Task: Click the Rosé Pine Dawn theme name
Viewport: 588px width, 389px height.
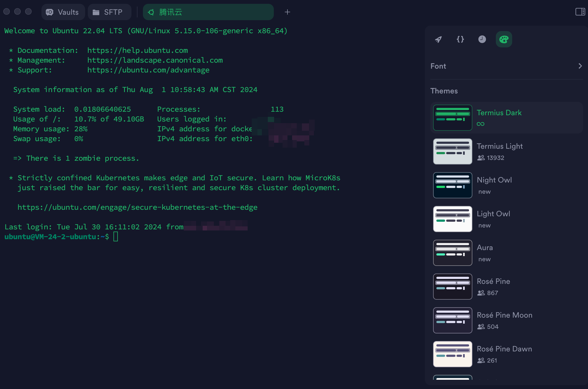Action: tap(504, 349)
